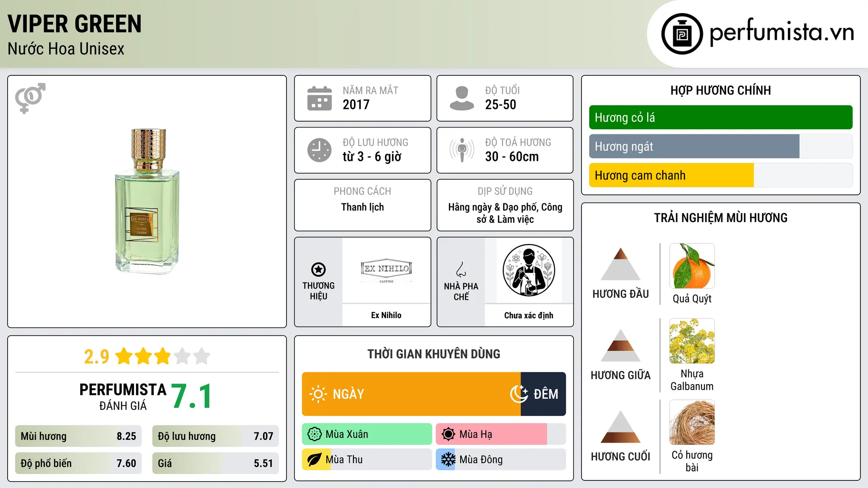Screen dimensions: 868x488
Task: Click the longevity value từ 3 - 6 giờ
Action: tap(372, 157)
